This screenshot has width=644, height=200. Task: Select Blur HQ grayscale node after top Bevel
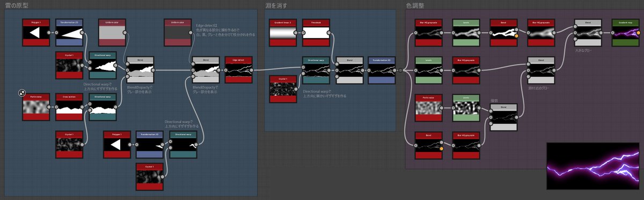[x=540, y=32]
